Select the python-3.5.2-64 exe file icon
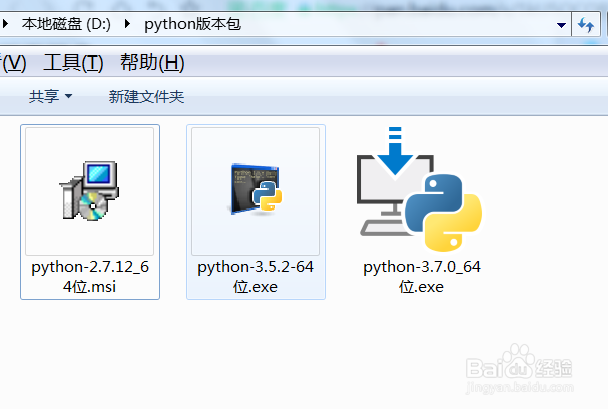Screen dimensions: 608x409 256,189
